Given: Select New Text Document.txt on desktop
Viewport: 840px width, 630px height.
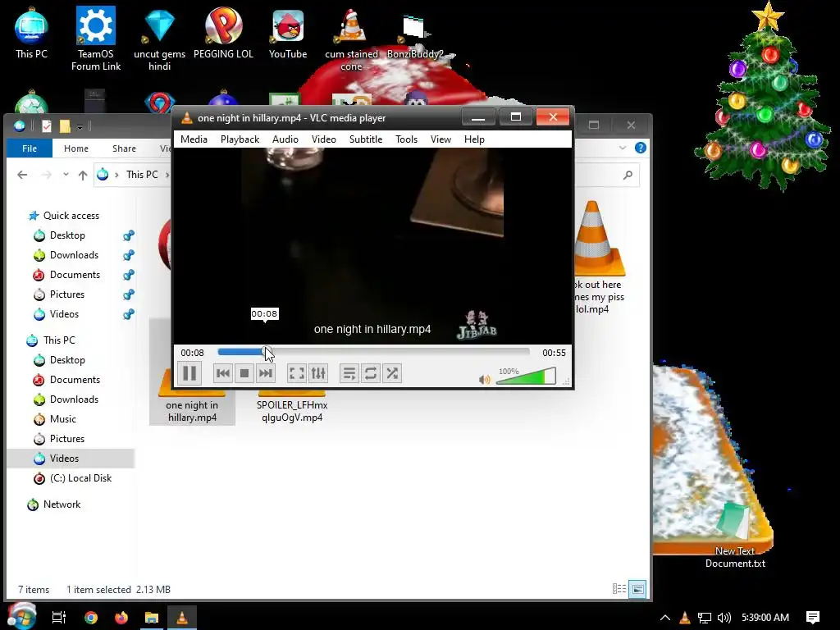Looking at the screenshot, I should point(735,533).
